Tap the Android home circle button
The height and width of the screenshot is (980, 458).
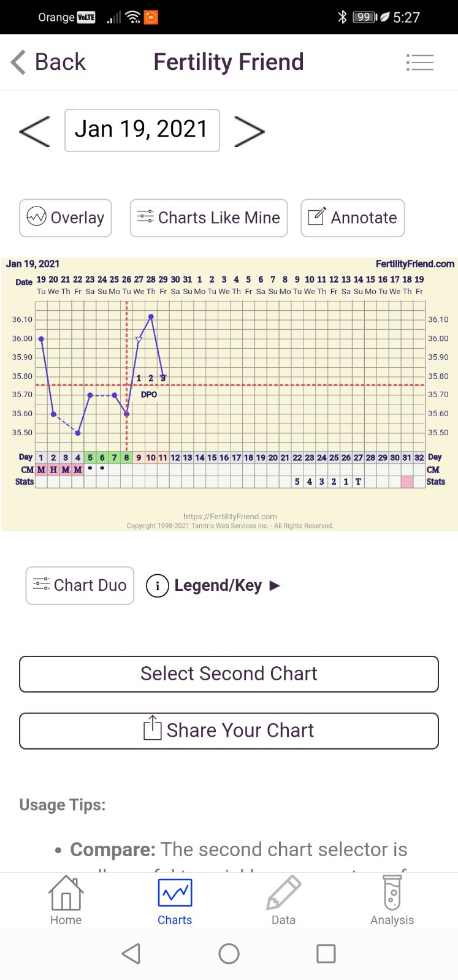click(x=229, y=954)
